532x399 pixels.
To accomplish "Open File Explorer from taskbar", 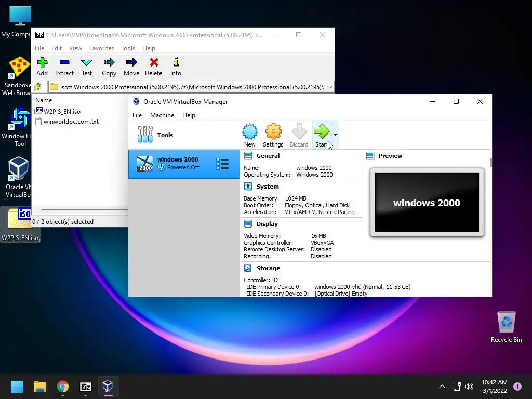I will pos(39,387).
